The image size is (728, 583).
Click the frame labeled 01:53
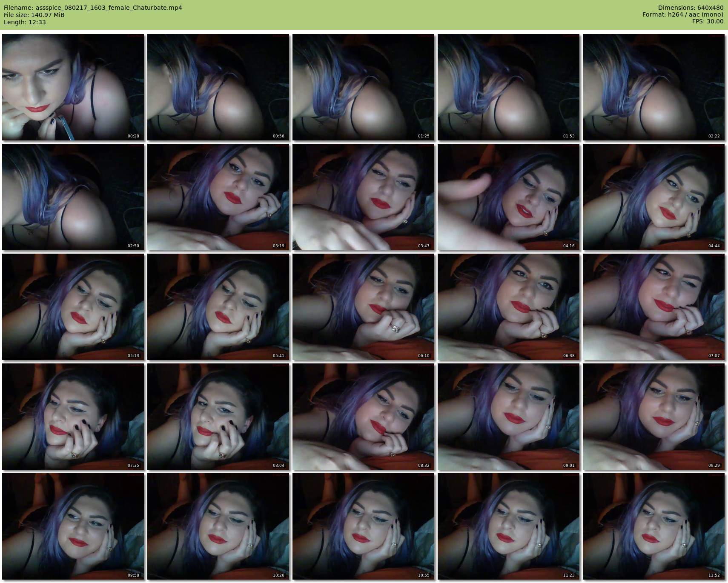coord(508,87)
